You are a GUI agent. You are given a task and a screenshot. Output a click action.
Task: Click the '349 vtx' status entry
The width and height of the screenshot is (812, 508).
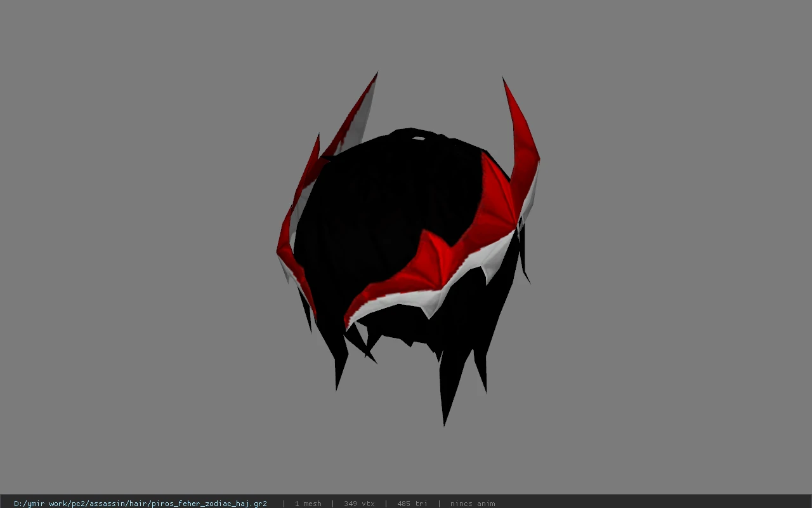point(359,504)
